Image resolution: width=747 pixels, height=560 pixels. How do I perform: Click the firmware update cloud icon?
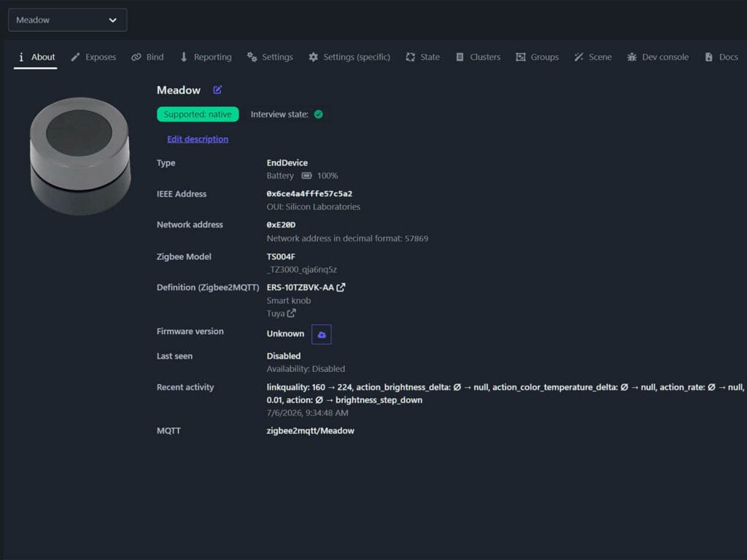click(x=321, y=334)
